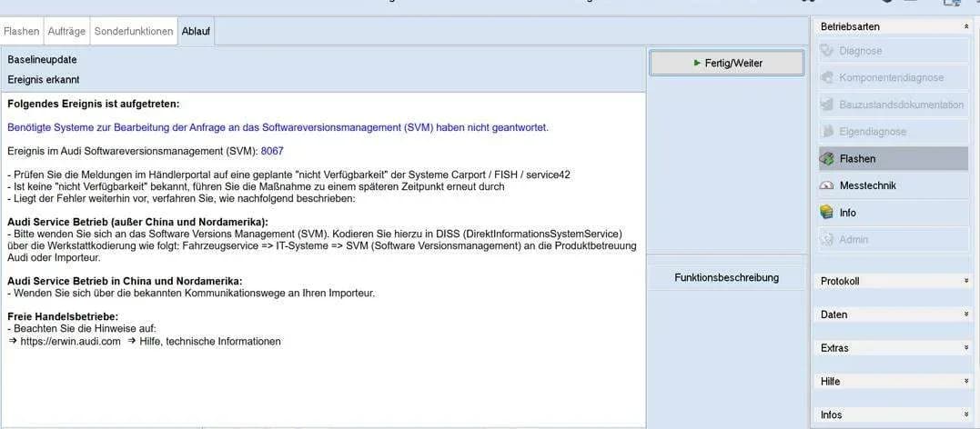Image resolution: width=980 pixels, height=429 pixels.
Task: Collapse the Betriebsarten panel
Action: coord(966,27)
